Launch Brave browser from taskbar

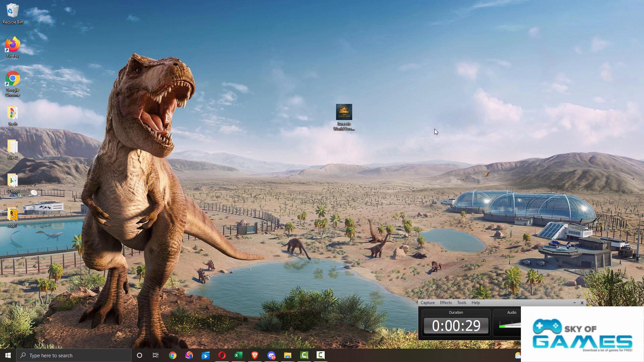[x=255, y=355]
